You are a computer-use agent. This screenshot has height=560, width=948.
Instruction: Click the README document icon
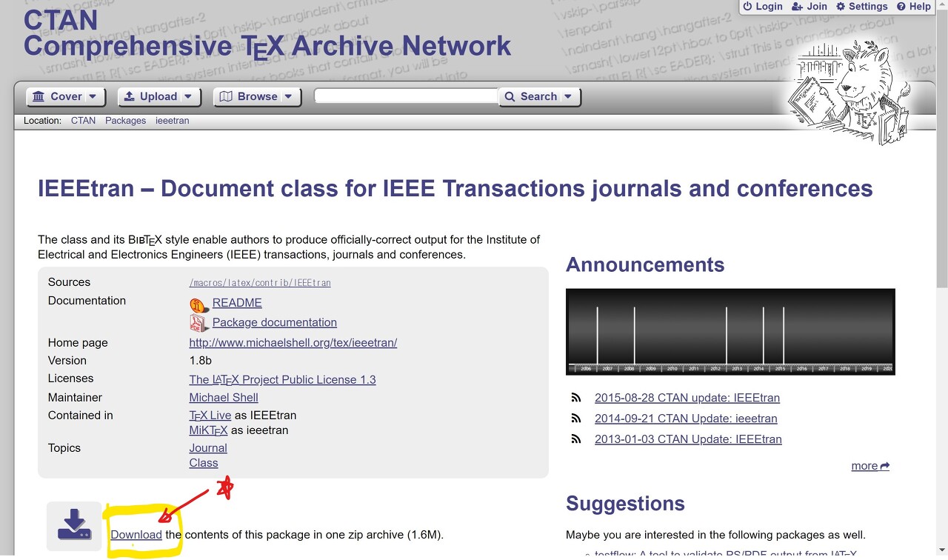pos(198,304)
